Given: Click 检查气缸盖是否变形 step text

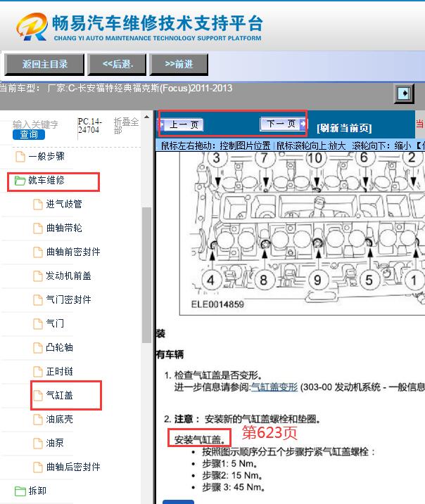Looking at the screenshot, I should [218, 375].
